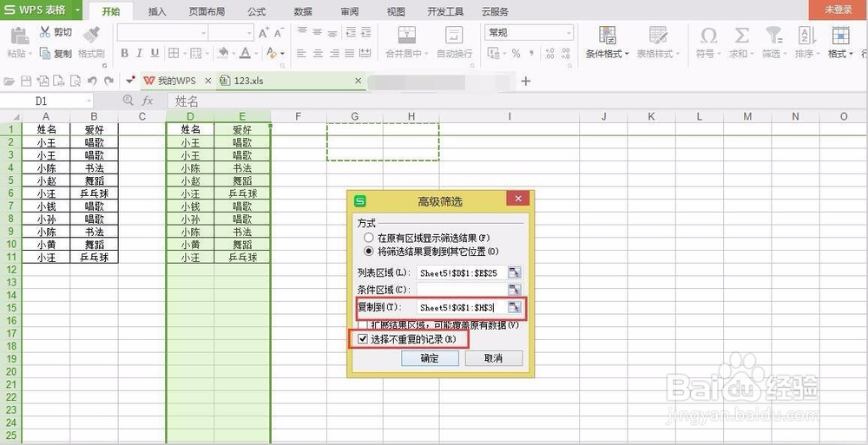
Task: Click the cell borders icon
Action: coord(174,54)
